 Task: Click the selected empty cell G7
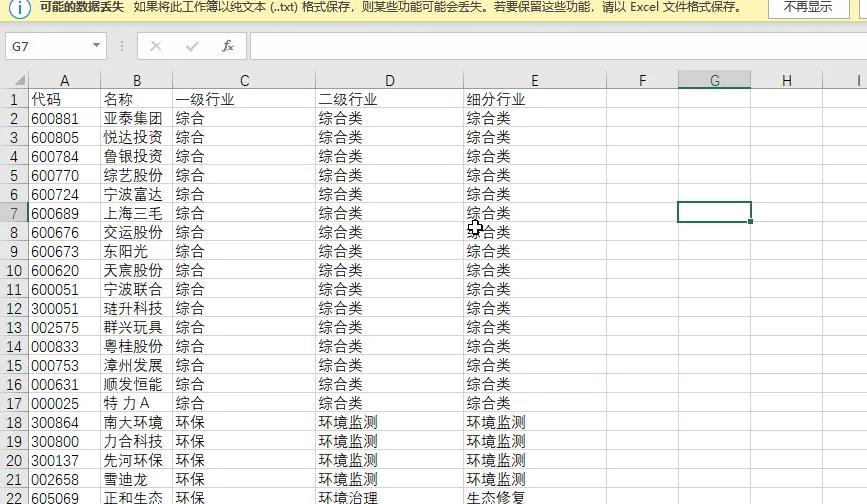pos(714,212)
